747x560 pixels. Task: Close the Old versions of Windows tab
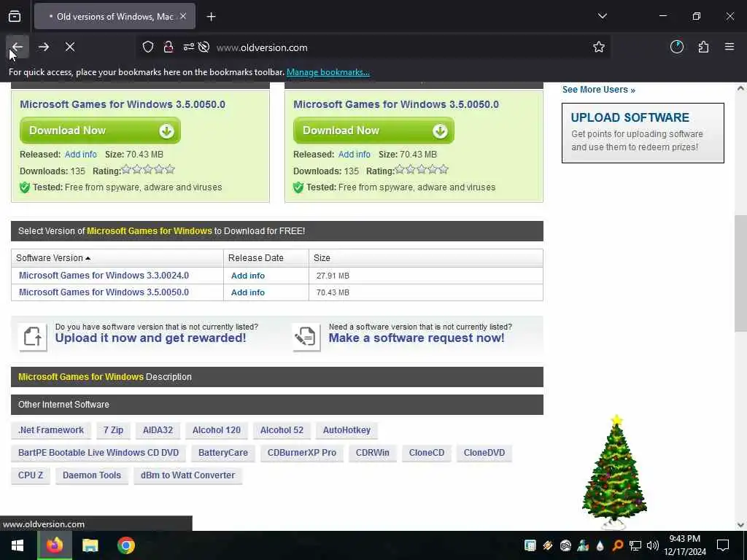(183, 16)
